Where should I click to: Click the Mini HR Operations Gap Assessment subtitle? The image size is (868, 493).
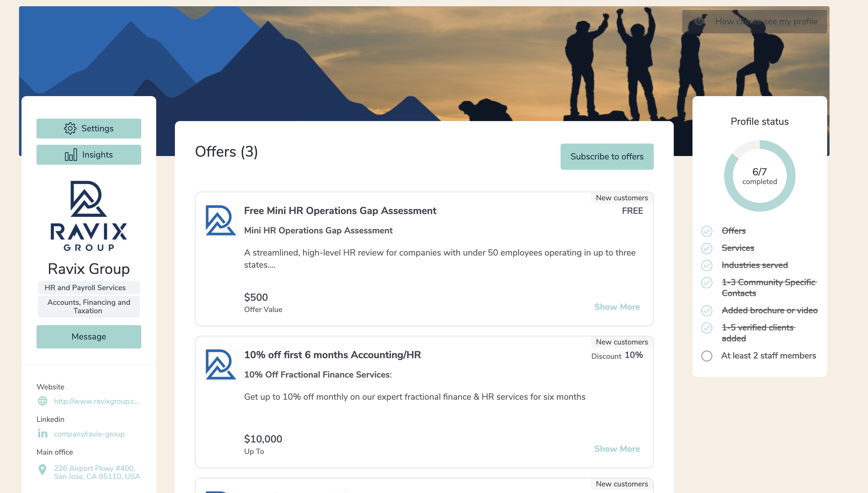(318, 230)
